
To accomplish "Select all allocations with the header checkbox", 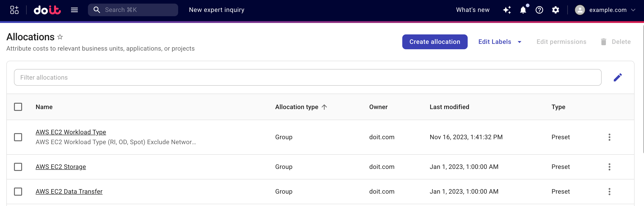I will pos(18,107).
